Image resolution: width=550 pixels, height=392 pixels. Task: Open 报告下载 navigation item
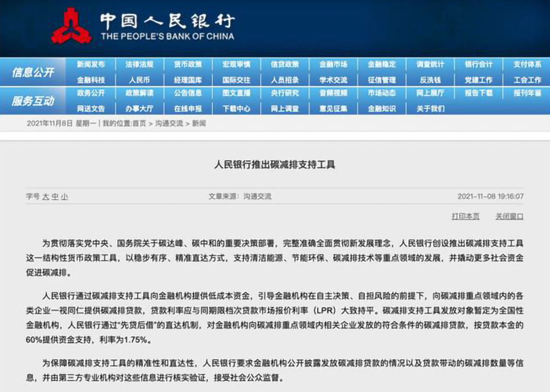tap(478, 93)
